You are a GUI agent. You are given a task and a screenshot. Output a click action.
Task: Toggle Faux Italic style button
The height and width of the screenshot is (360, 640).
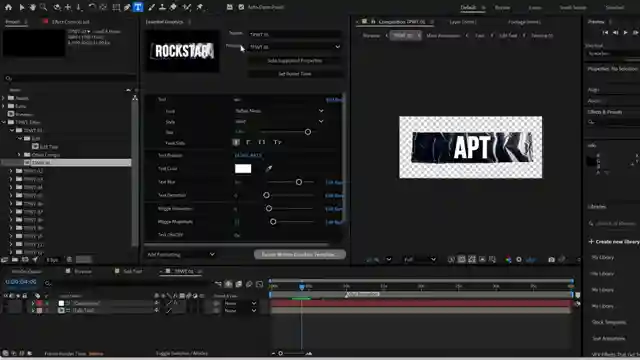point(249,142)
